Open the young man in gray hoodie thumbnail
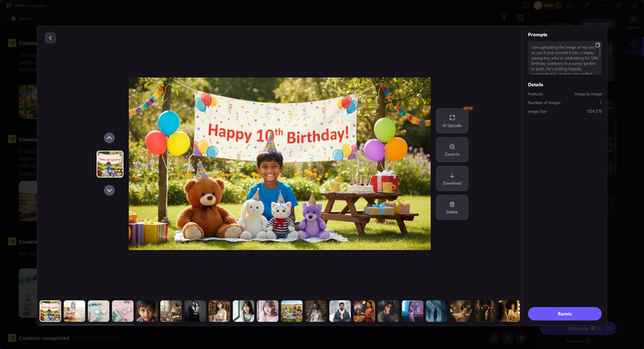 coord(388,311)
